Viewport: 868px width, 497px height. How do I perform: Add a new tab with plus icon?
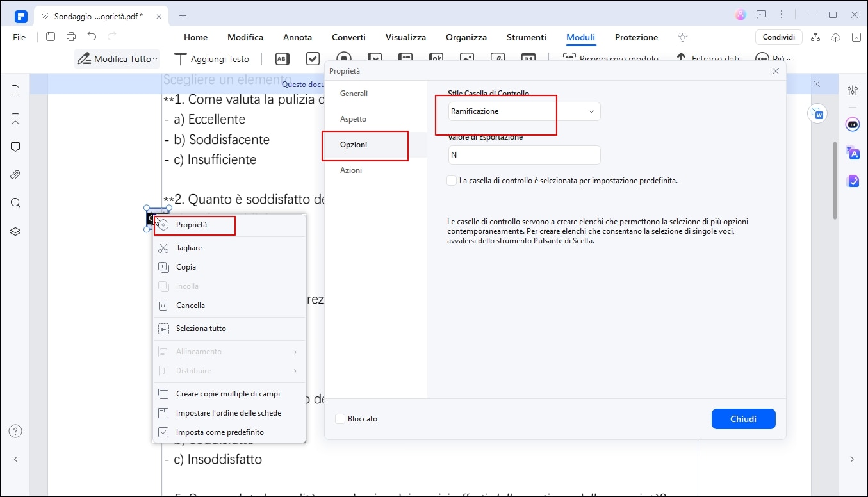point(183,15)
